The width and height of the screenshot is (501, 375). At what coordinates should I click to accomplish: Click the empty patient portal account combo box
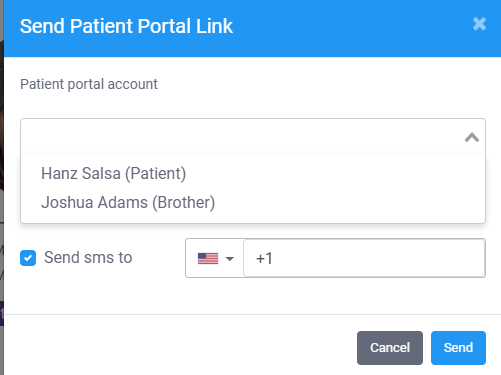coord(253,137)
